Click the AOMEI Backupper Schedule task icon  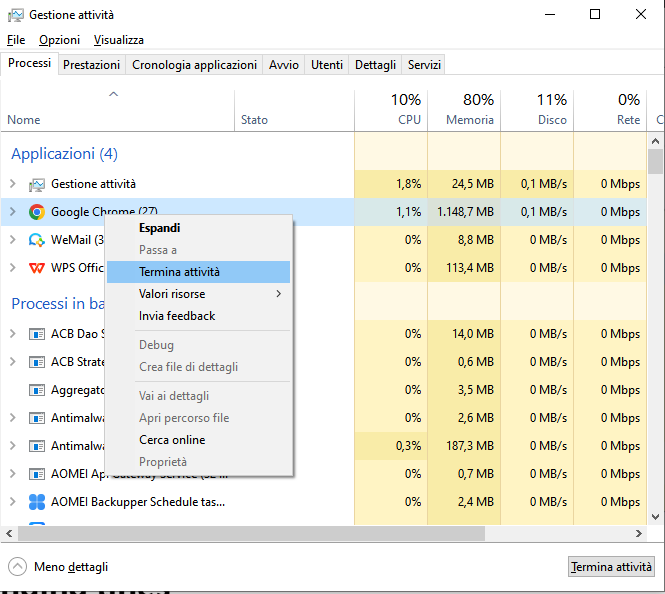[37, 502]
